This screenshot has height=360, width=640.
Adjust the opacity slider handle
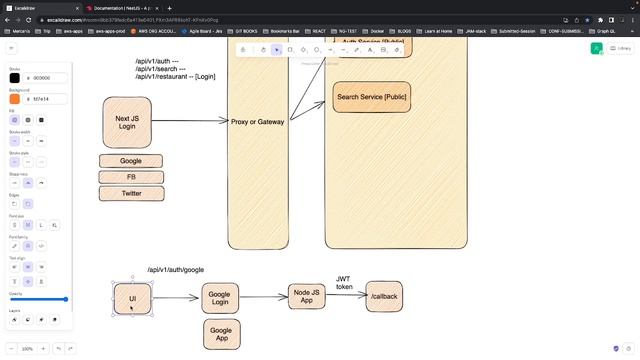coord(65,300)
